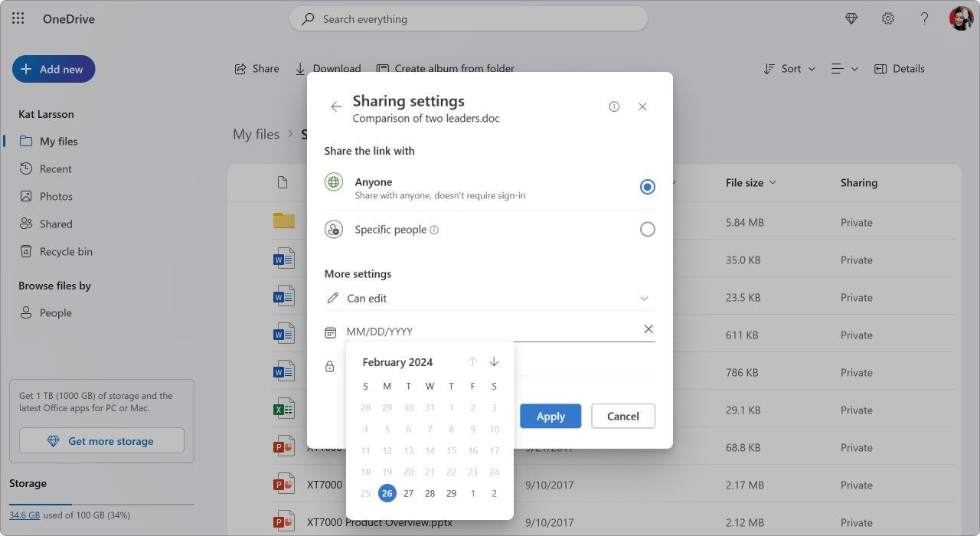The image size is (980, 536).
Task: Click the calendar icon beside the date field
Action: 330,331
